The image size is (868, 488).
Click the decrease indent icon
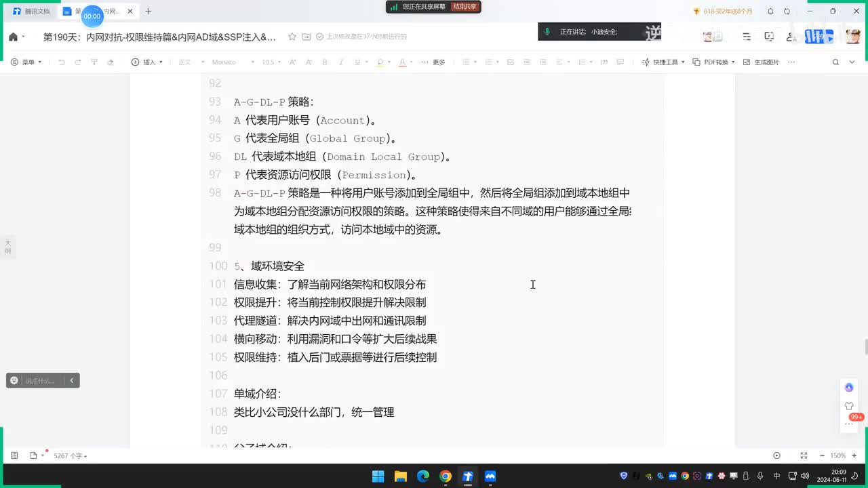tap(528, 62)
